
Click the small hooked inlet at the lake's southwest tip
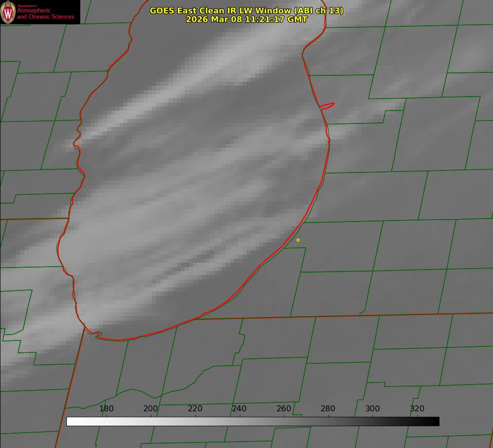97,335
